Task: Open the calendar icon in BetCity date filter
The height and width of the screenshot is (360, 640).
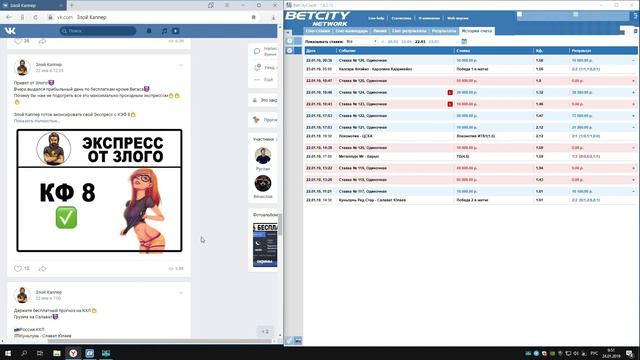Action: pyautogui.click(x=464, y=41)
